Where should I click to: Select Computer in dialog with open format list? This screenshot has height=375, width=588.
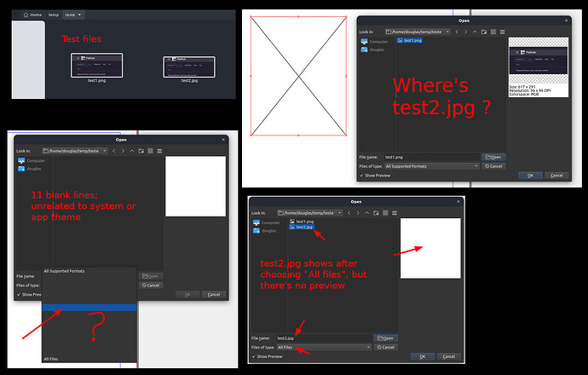(32, 161)
